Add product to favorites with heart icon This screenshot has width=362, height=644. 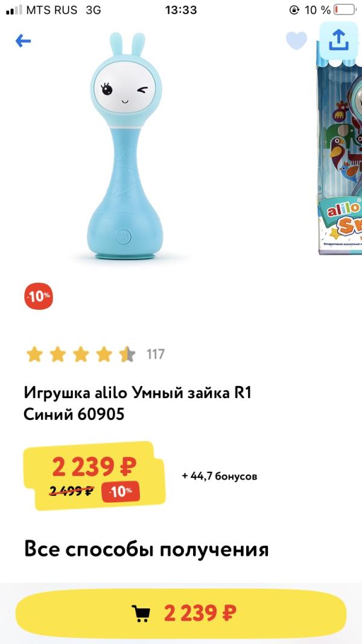[296, 40]
